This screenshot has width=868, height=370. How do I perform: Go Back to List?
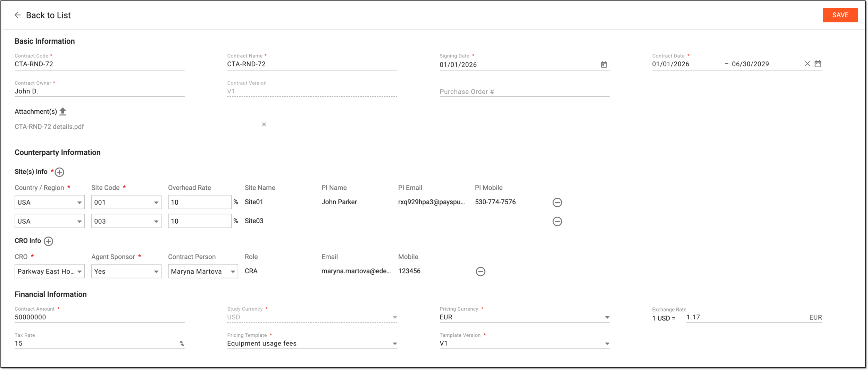pyautogui.click(x=48, y=15)
